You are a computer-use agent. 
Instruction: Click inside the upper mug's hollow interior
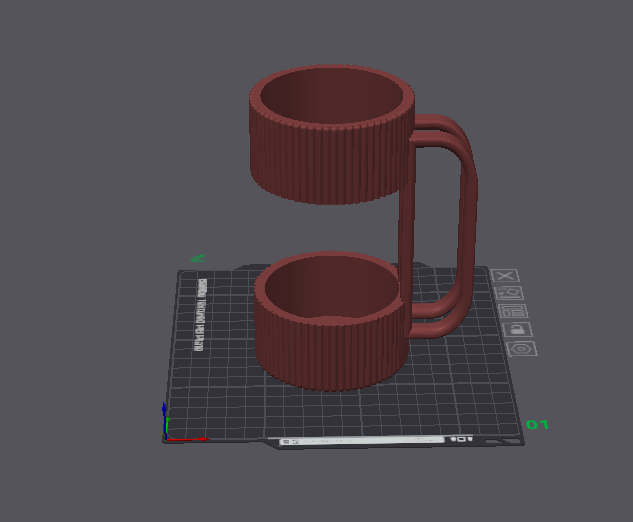(331, 96)
